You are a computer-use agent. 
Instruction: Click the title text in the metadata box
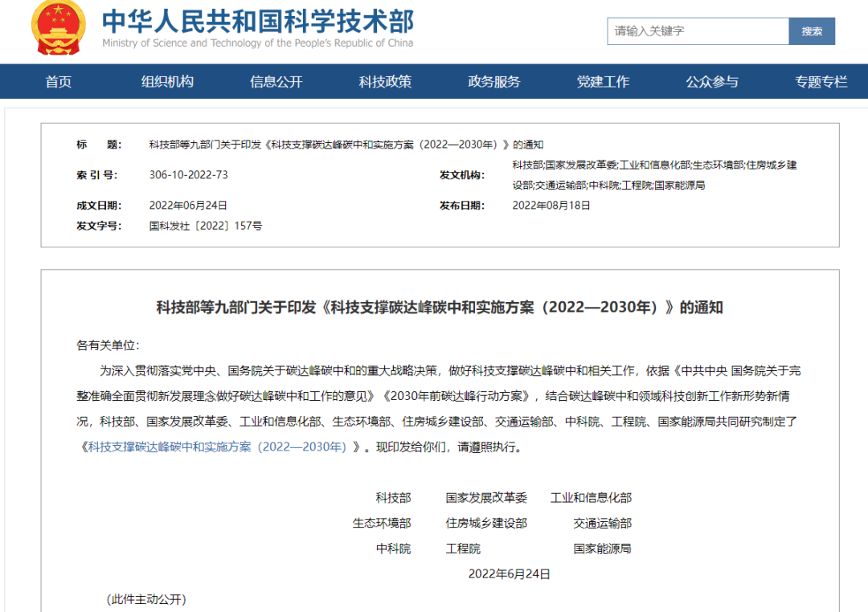click(346, 145)
